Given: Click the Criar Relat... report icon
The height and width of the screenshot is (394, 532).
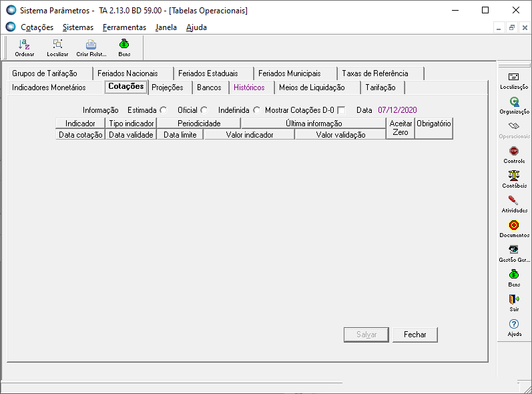Looking at the screenshot, I should tap(91, 47).
